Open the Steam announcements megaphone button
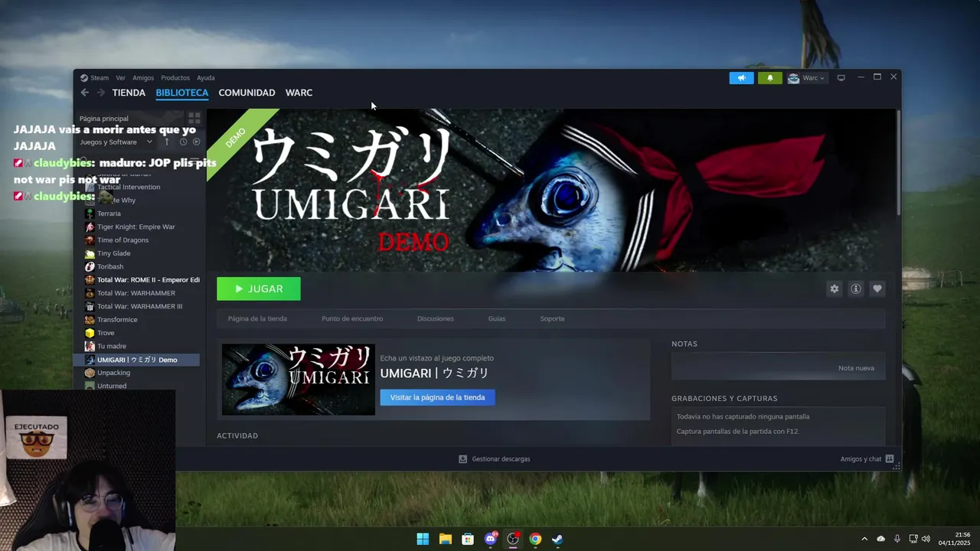The image size is (980, 551). point(741,77)
